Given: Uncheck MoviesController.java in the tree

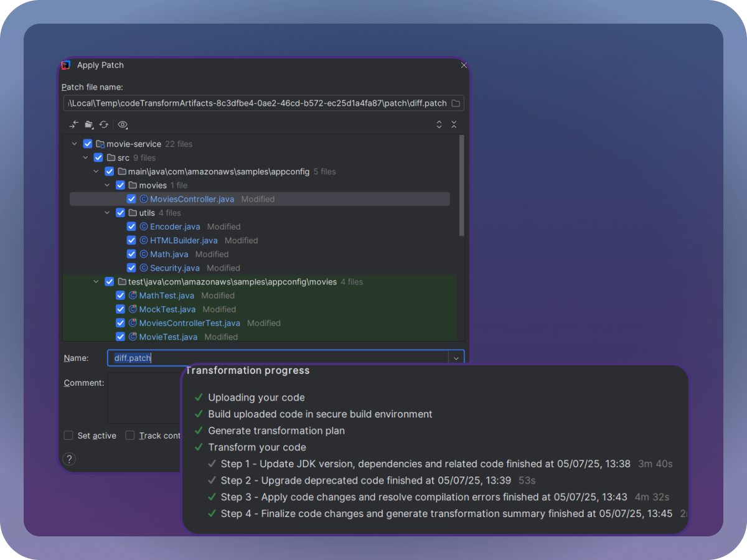Looking at the screenshot, I should point(131,198).
